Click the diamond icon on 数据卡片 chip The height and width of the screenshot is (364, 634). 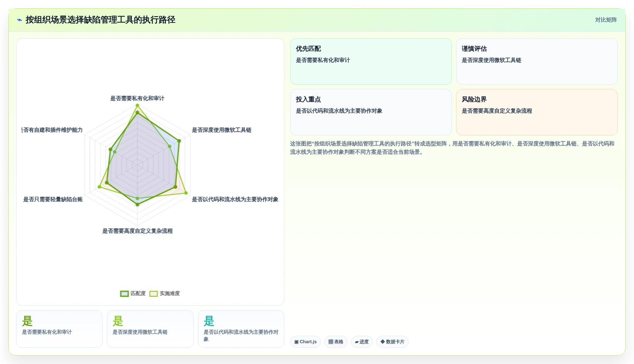click(x=382, y=342)
